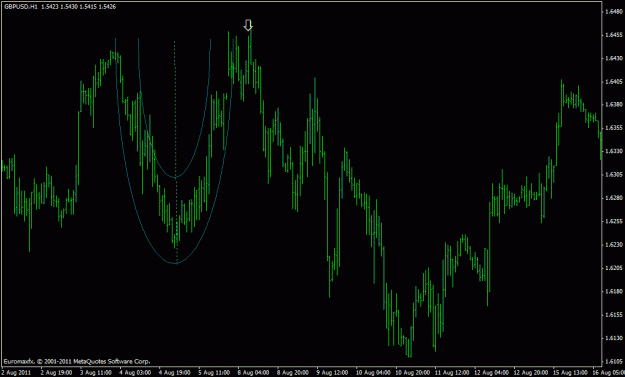Click the 1.6280 price axis label

pyautogui.click(x=614, y=198)
